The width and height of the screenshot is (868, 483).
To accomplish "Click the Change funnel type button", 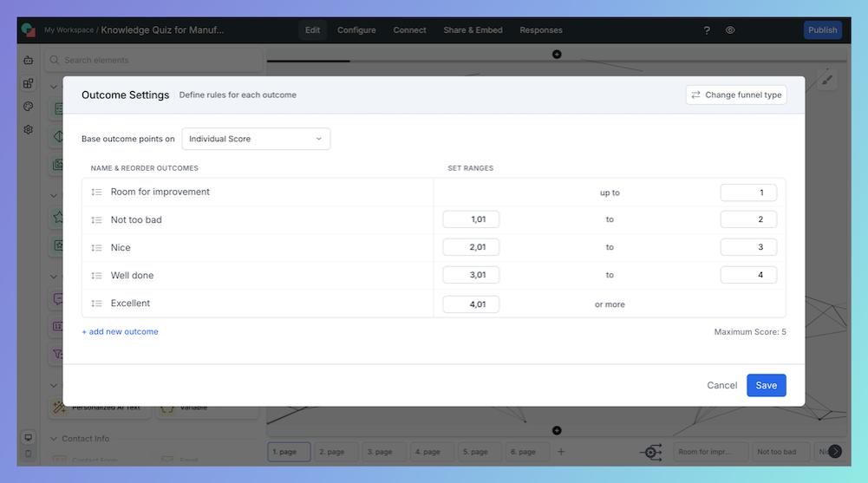I will coord(736,95).
